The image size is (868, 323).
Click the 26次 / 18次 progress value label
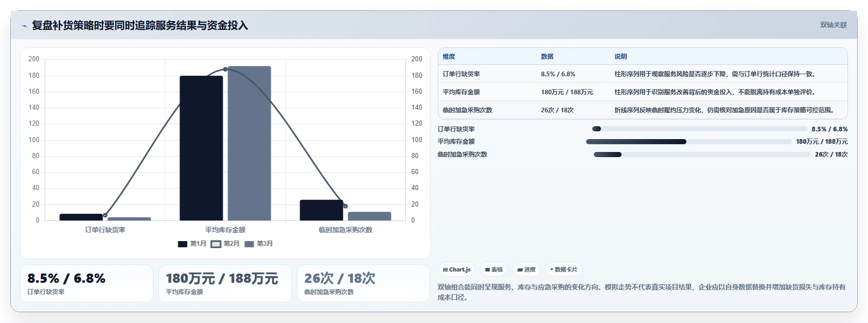(831, 155)
